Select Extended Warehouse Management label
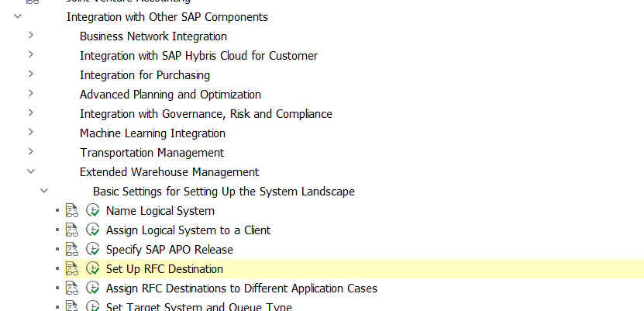644x311 pixels. 169,171
